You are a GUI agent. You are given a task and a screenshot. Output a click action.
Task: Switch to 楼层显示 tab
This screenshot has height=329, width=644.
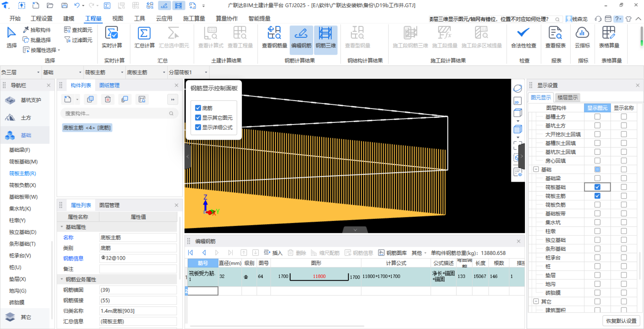(x=568, y=98)
